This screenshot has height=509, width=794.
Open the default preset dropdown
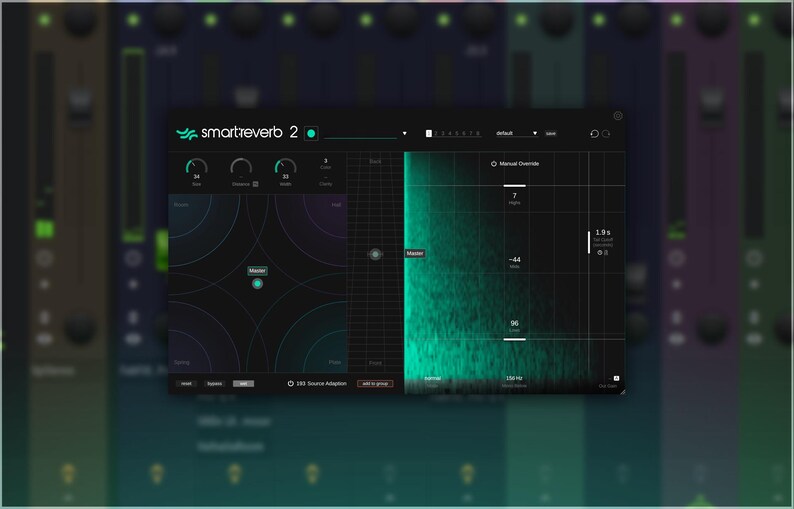pos(517,133)
